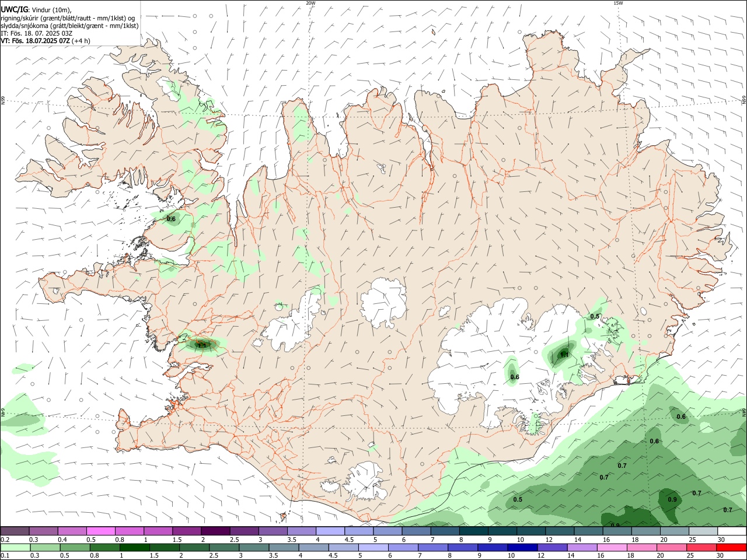Pick the dark teal 8 swatch in upper legend
Image resolution: width=747 pixels, height=560 pixels.
click(x=473, y=531)
